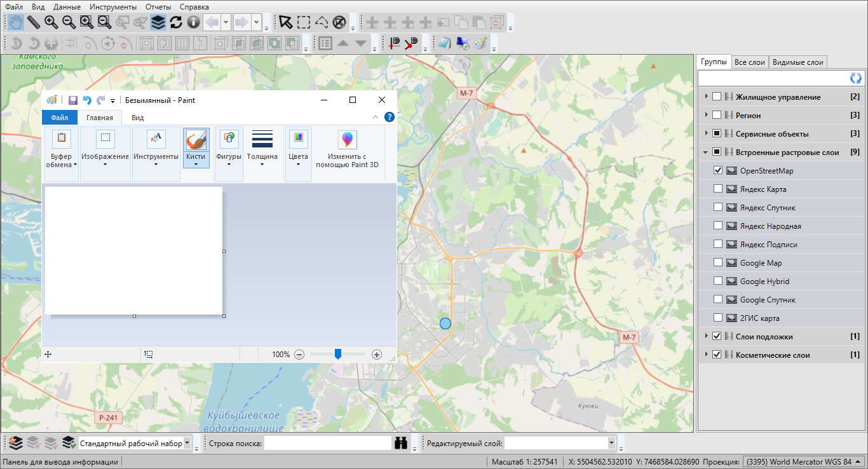
Task: Click the Paint save icon
Action: (x=73, y=100)
